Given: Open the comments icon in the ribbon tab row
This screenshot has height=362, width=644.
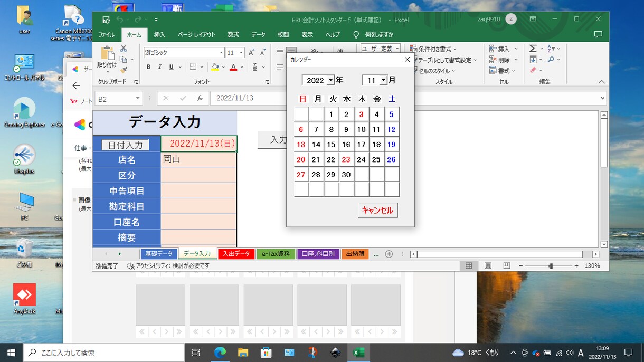Looking at the screenshot, I should [x=598, y=35].
